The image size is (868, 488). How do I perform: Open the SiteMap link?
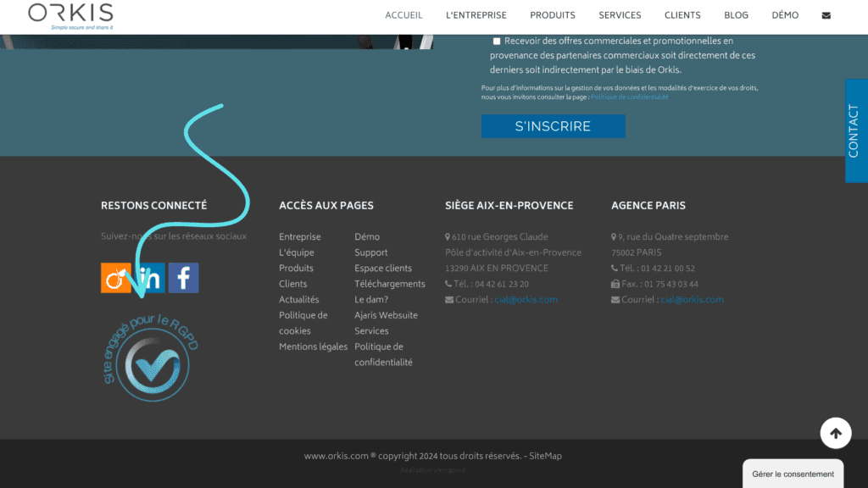545,456
